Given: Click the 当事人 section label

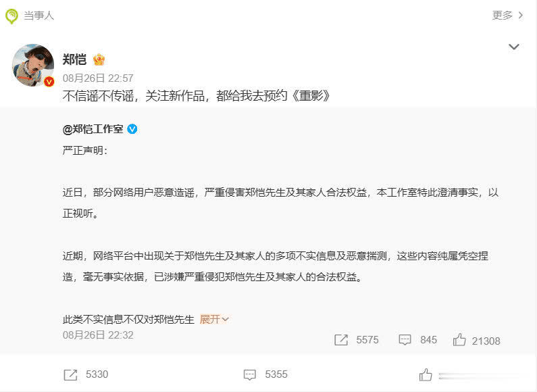Looking at the screenshot, I should [39, 16].
